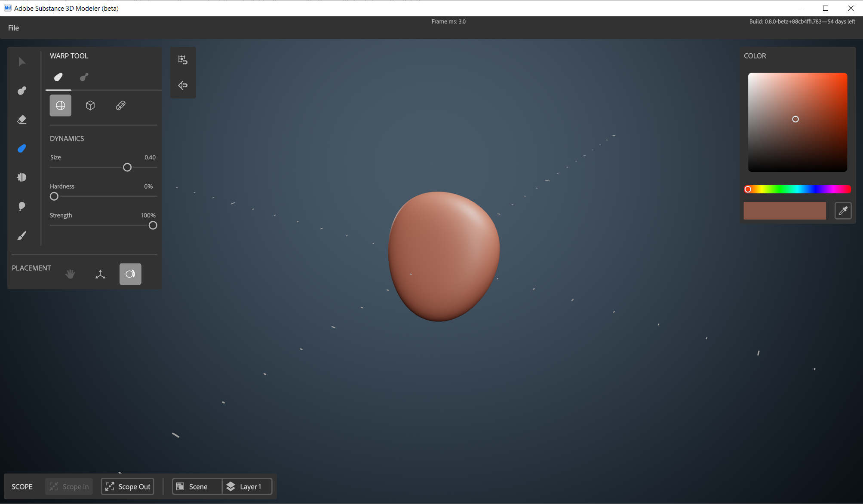This screenshot has width=863, height=504.
Task: Pick the half-gear crop tool
Action: (x=22, y=177)
